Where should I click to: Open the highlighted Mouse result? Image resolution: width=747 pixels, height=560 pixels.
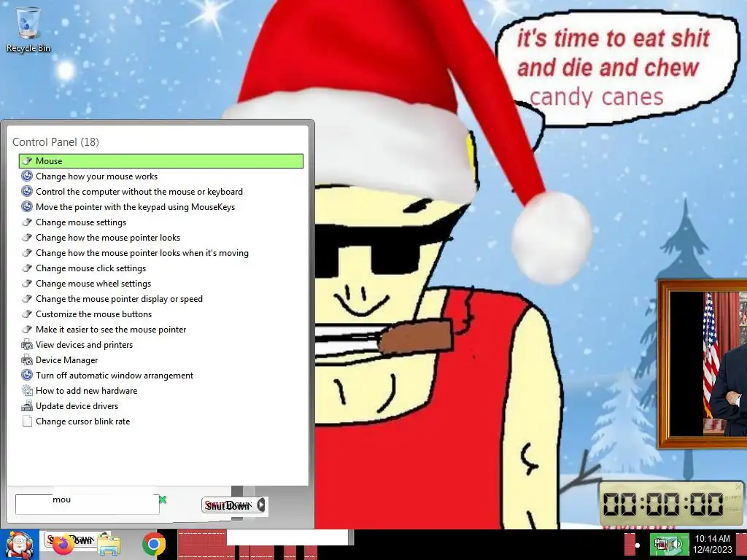[161, 161]
